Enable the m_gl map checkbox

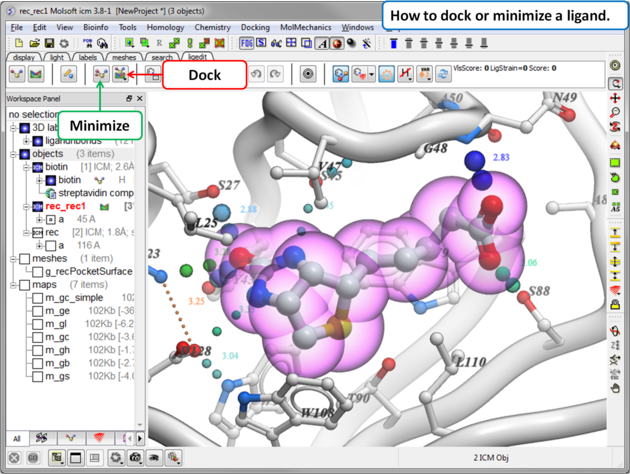click(37, 324)
